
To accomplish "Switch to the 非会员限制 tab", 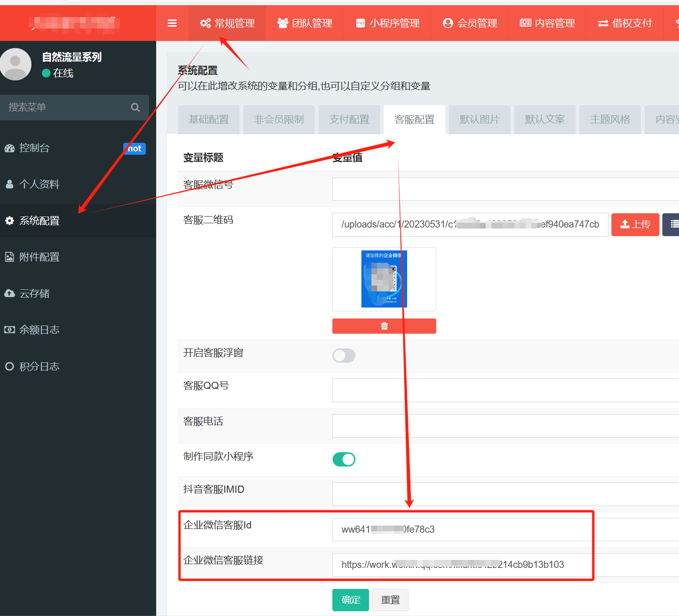I will [279, 120].
